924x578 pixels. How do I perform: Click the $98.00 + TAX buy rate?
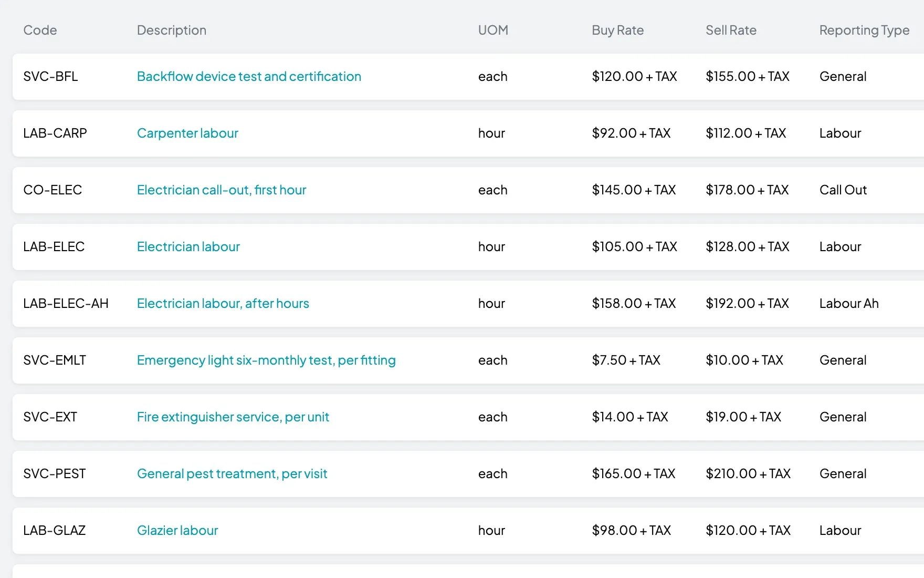tap(631, 531)
